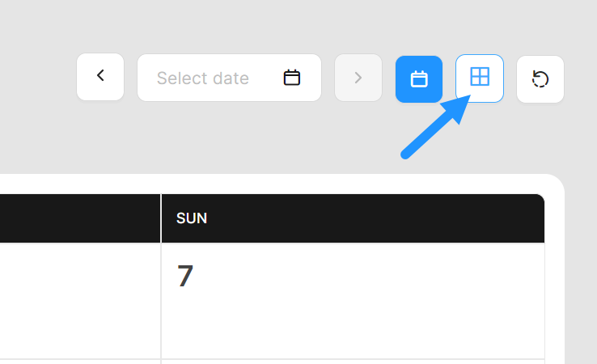
Task: Click the vertical divider left of SUN header
Action: point(161,218)
